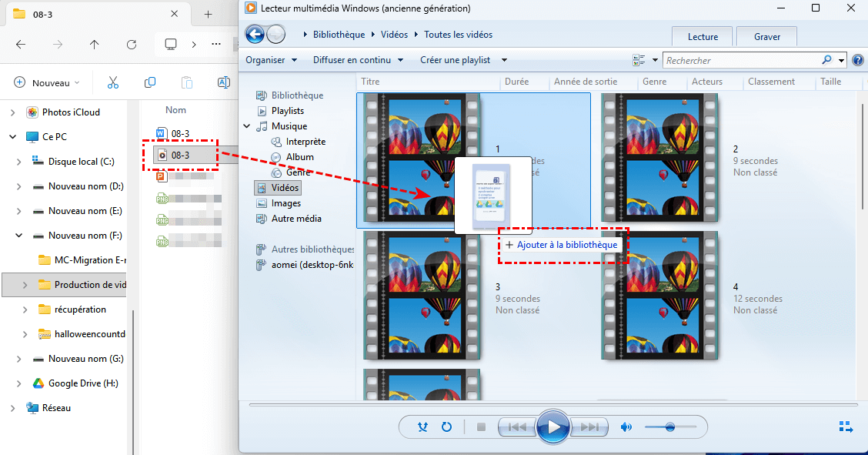Viewport: 868px width, 455px height.
Task: Adjust the volume slider handle
Action: (670, 427)
